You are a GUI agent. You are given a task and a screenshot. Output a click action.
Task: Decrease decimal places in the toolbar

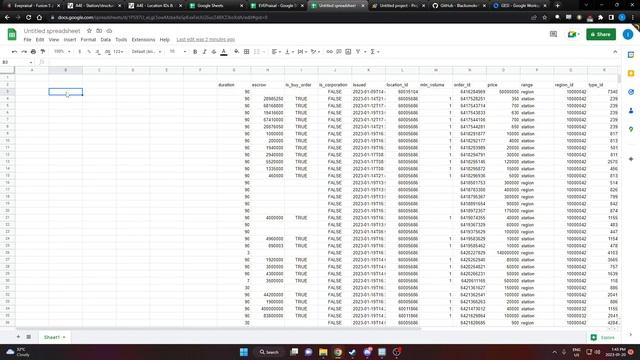pos(98,52)
